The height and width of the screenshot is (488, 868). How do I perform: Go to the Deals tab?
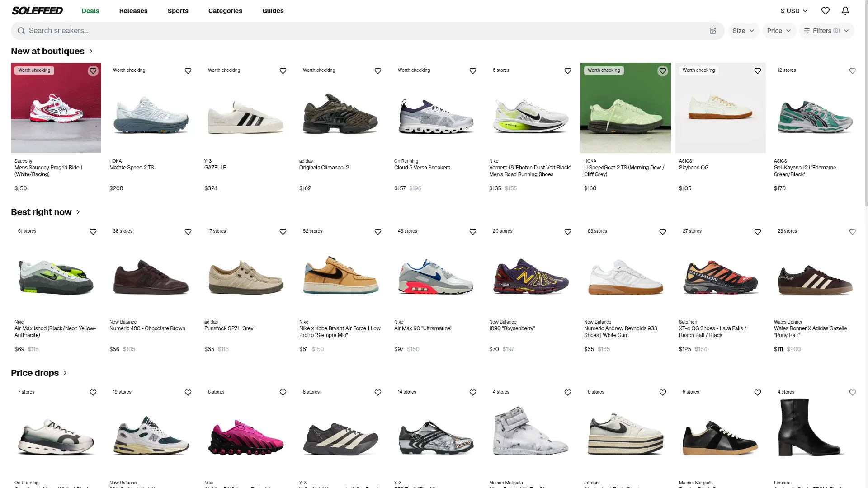pos(90,11)
